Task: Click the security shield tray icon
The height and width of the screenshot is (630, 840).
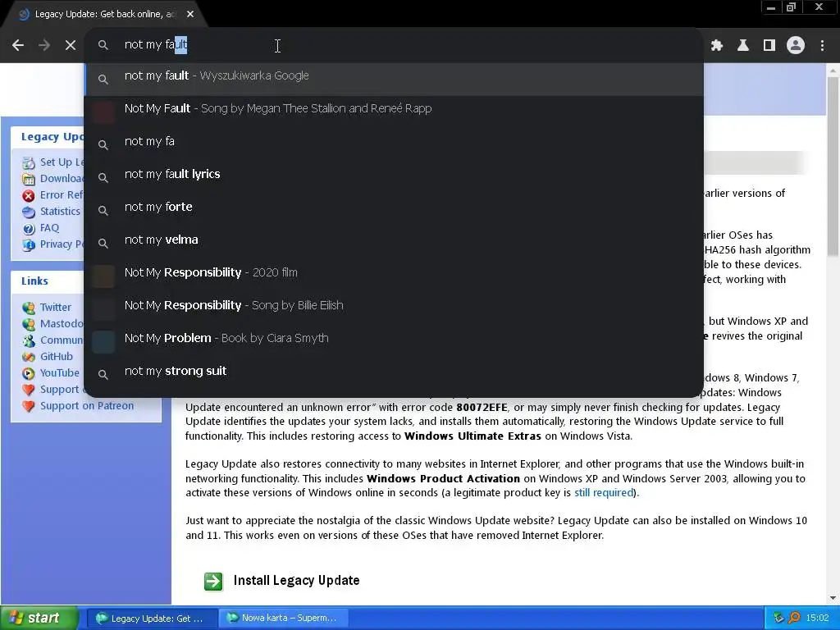Action: coord(778,619)
